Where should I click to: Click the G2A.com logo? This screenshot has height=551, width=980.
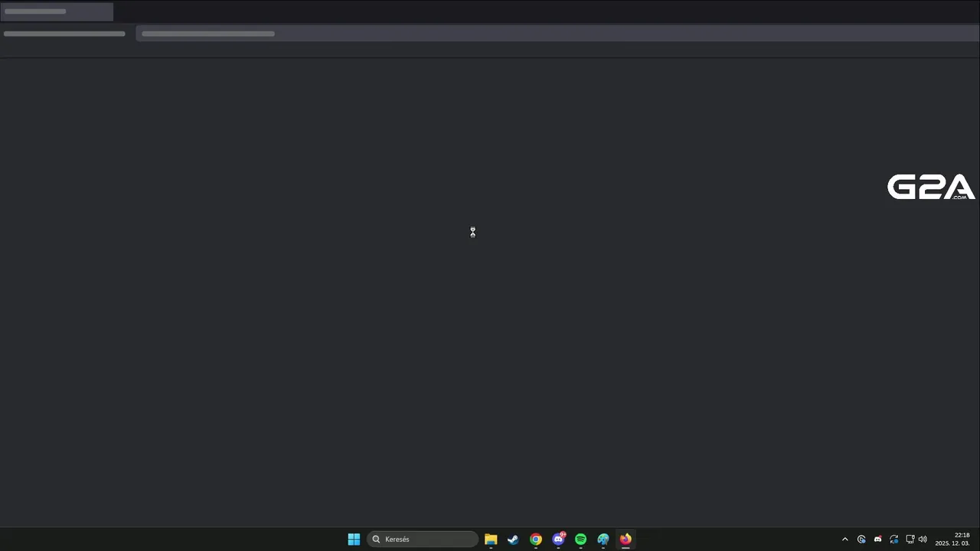(x=931, y=187)
